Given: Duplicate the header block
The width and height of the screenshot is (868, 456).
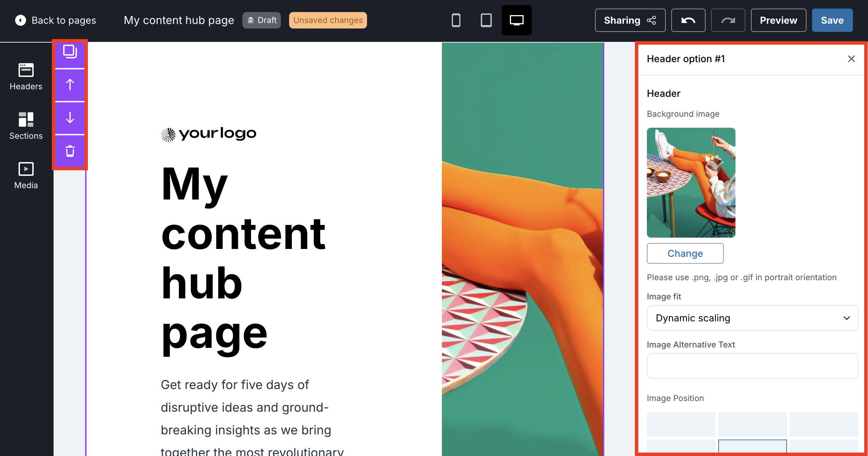Looking at the screenshot, I should pos(70,52).
